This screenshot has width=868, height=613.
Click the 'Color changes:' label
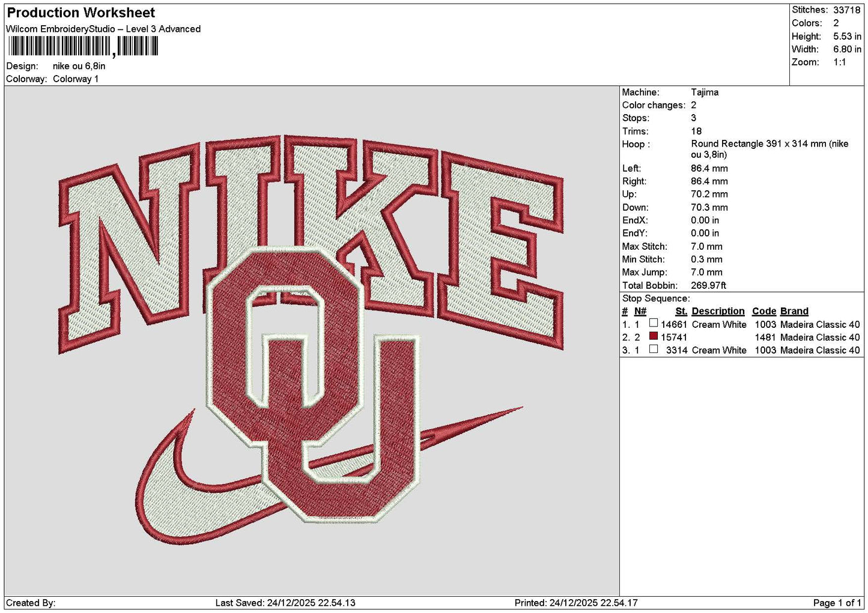(654, 105)
